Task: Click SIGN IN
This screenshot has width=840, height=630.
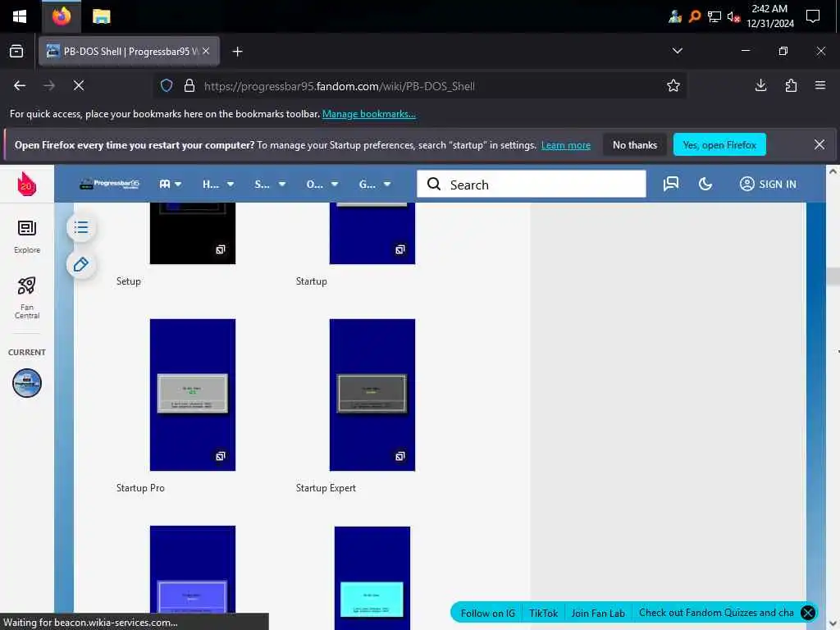Action: tap(768, 185)
